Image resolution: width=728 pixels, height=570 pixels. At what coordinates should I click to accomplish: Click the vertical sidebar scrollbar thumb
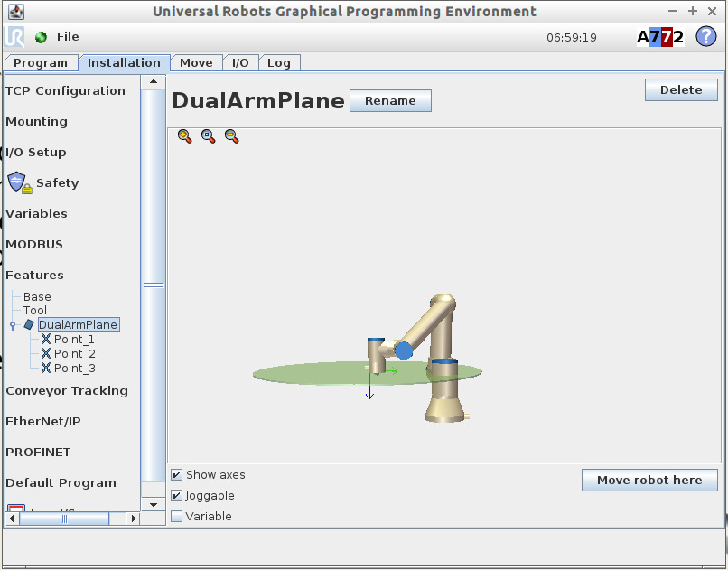tap(154, 285)
